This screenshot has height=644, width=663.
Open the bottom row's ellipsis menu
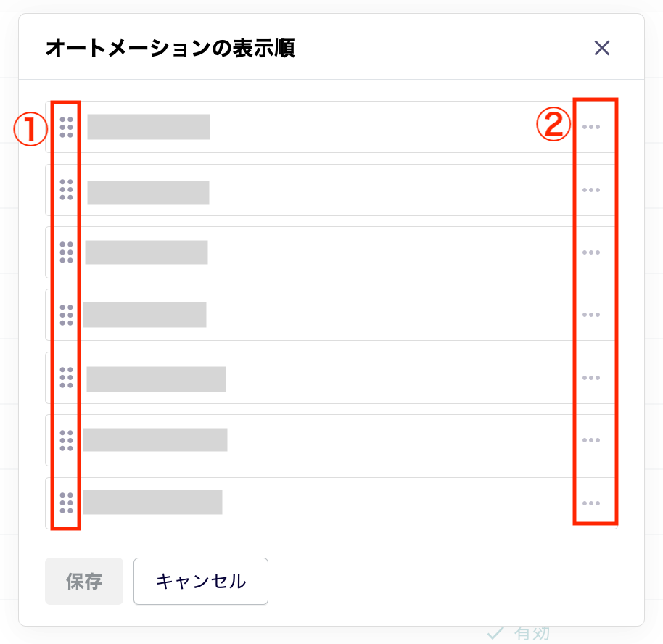click(592, 500)
